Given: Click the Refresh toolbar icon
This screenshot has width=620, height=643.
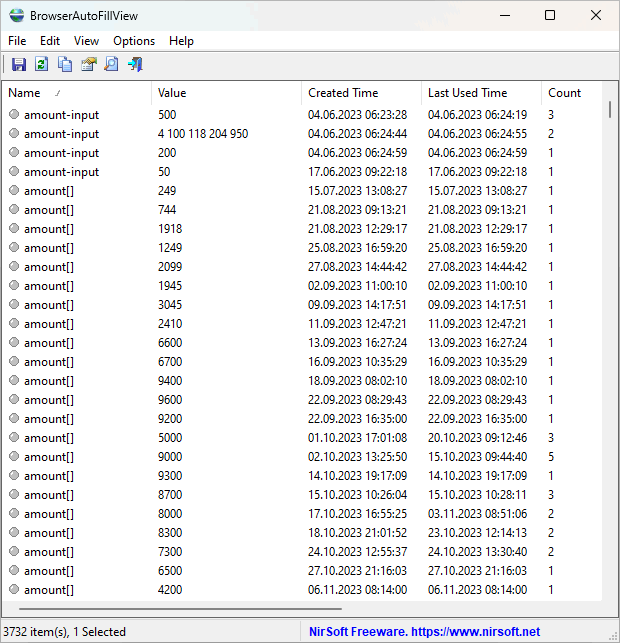Looking at the screenshot, I should point(41,65).
